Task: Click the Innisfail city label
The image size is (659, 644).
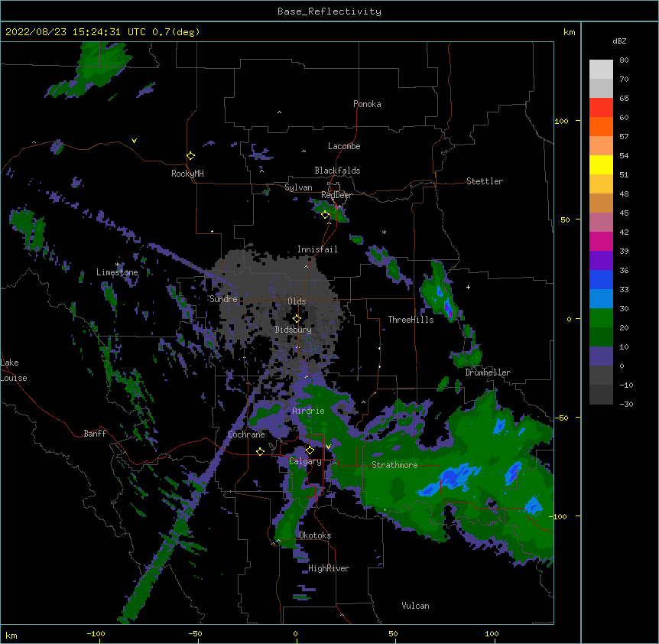Action: click(317, 249)
